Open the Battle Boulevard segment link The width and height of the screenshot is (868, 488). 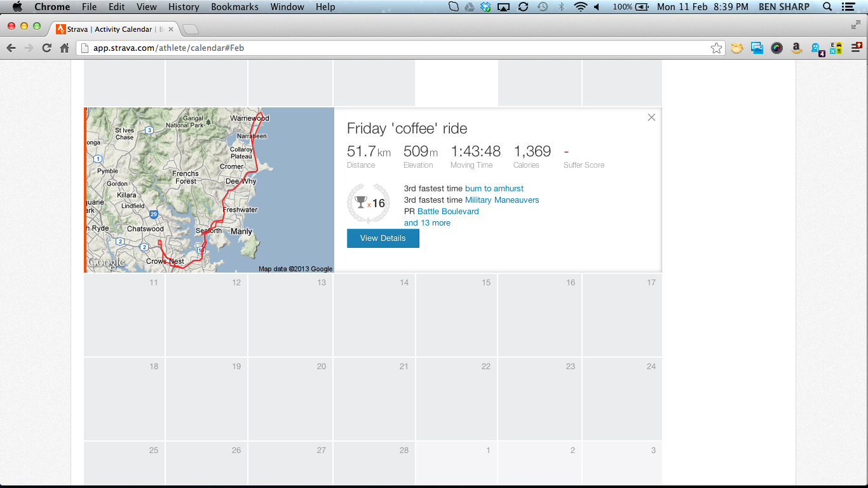[x=448, y=212]
